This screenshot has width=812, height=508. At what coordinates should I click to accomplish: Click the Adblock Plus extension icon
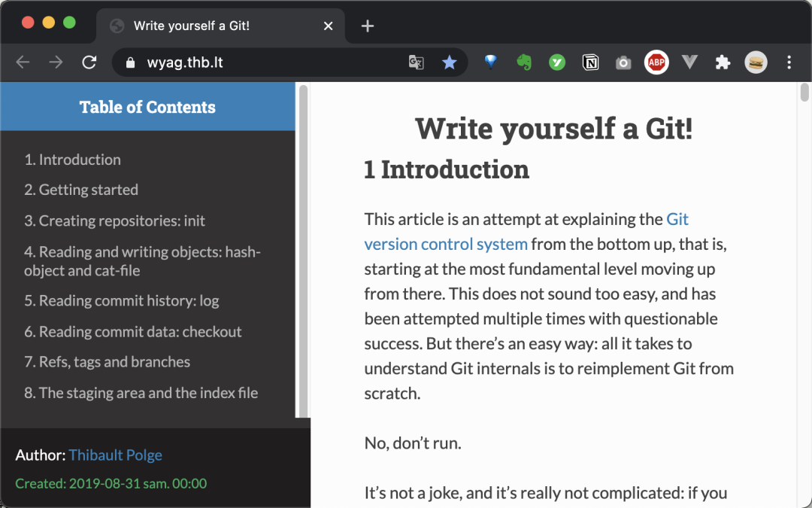click(656, 62)
